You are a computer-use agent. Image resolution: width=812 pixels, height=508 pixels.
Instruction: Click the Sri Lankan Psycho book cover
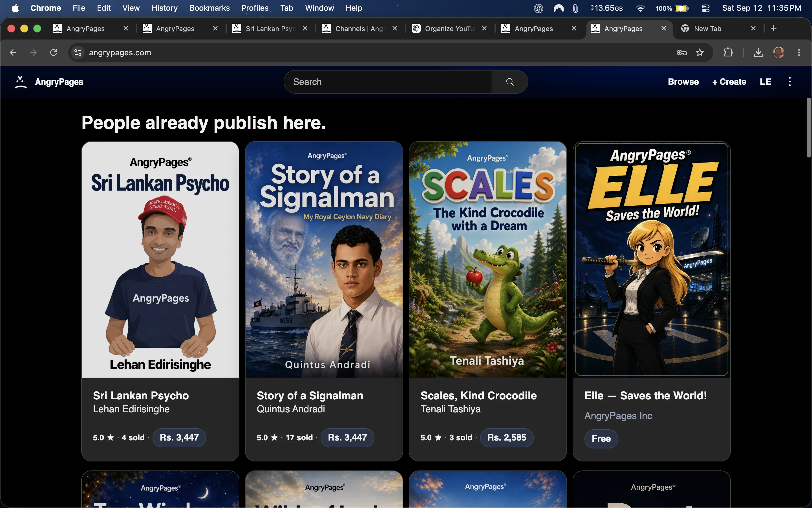pos(160,259)
